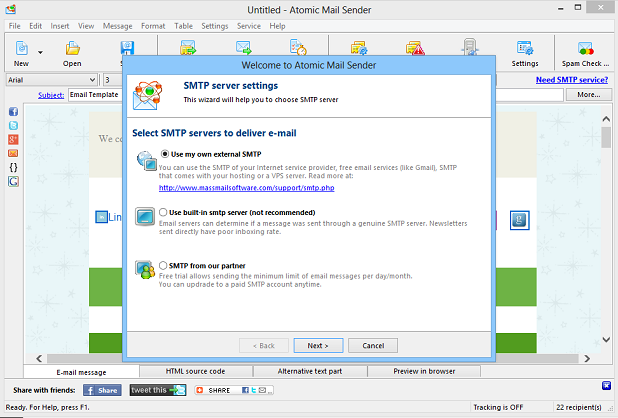Image resolution: width=618 pixels, height=418 pixels.
Task: Click the Facebook sidebar icon
Action: (x=13, y=111)
